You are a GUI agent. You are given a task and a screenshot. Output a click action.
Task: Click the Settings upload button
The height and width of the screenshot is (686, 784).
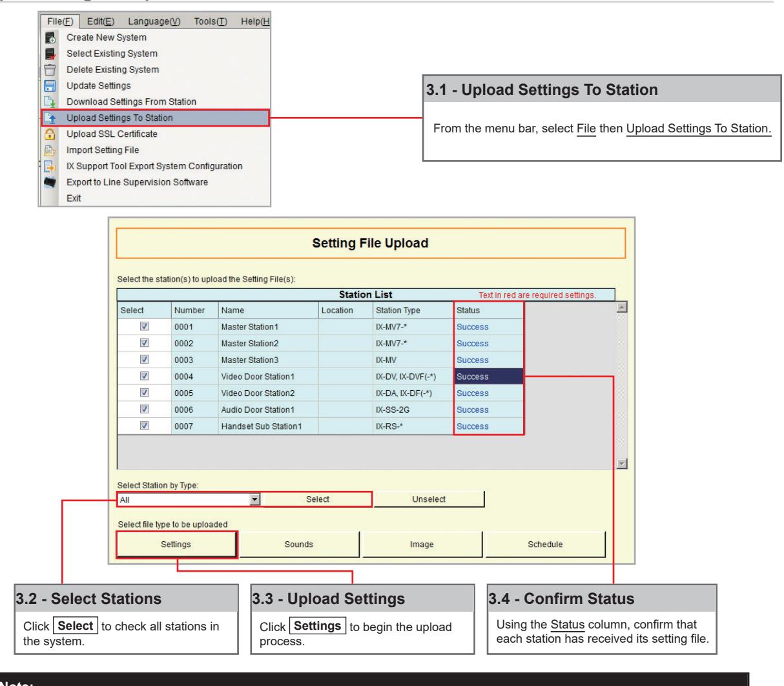176,545
